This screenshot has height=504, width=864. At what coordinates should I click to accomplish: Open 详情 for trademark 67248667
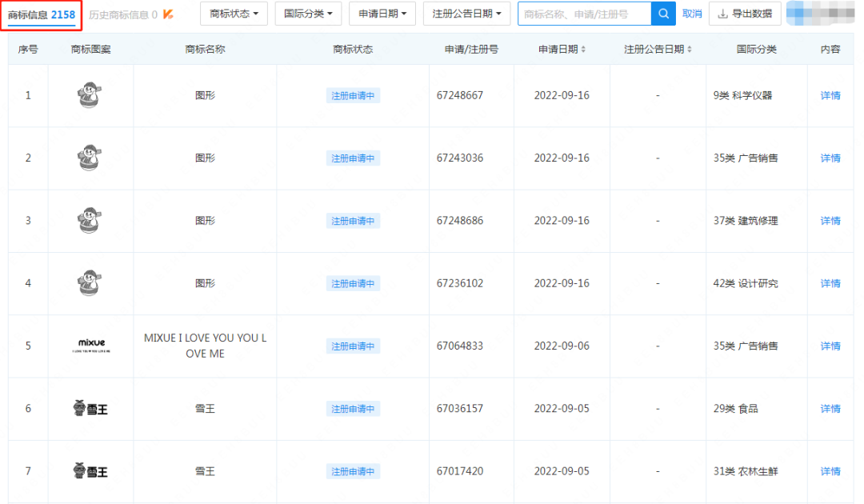coord(830,95)
